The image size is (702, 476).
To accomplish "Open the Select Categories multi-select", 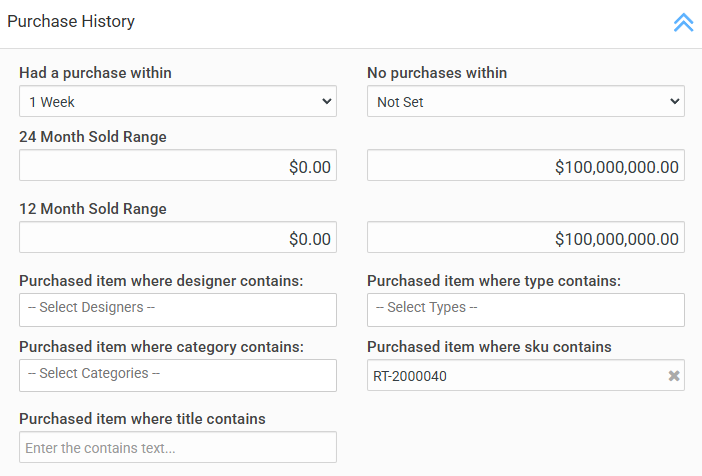I will coord(178,375).
